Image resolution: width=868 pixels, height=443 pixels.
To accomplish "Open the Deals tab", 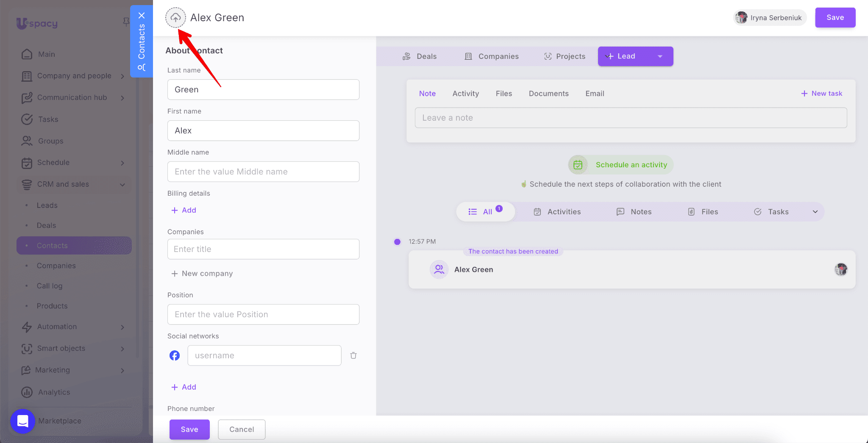I will [420, 56].
